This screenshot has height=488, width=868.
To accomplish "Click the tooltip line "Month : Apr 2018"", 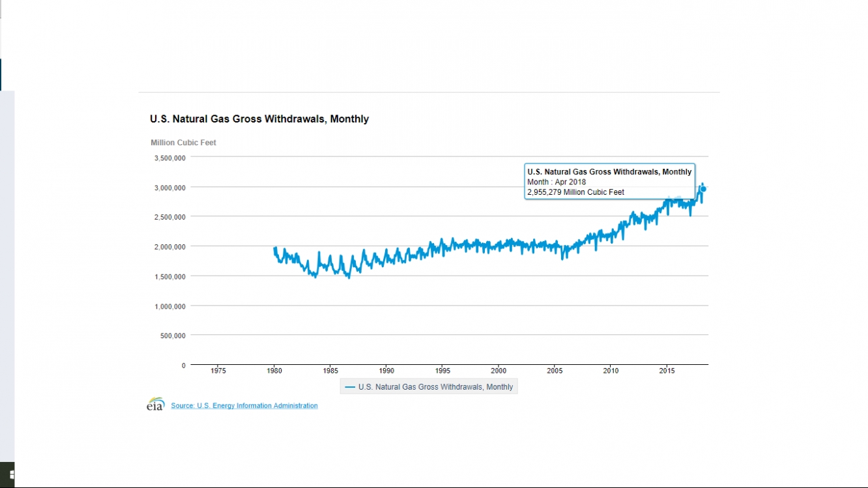I will [557, 182].
